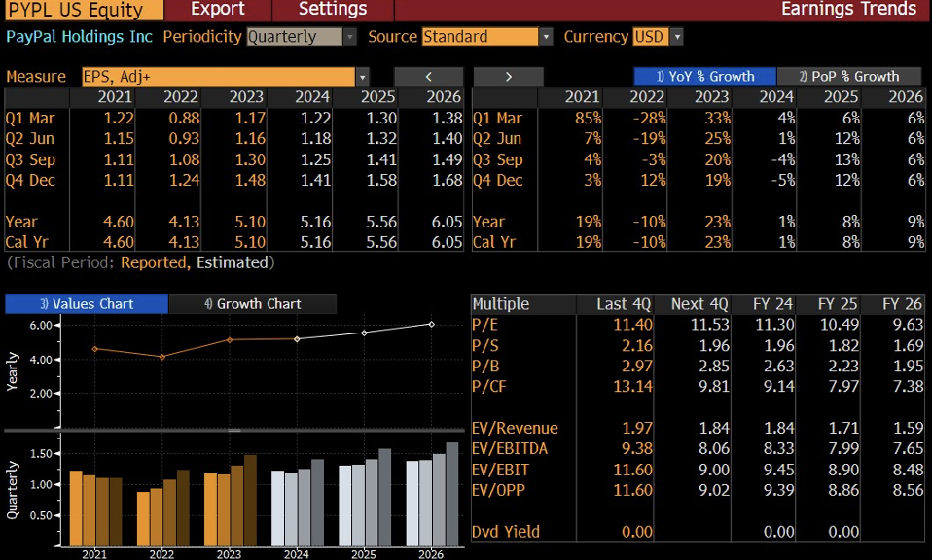Click the Year row 2024 EPS value 5.16
932x560 pixels.
coord(315,222)
